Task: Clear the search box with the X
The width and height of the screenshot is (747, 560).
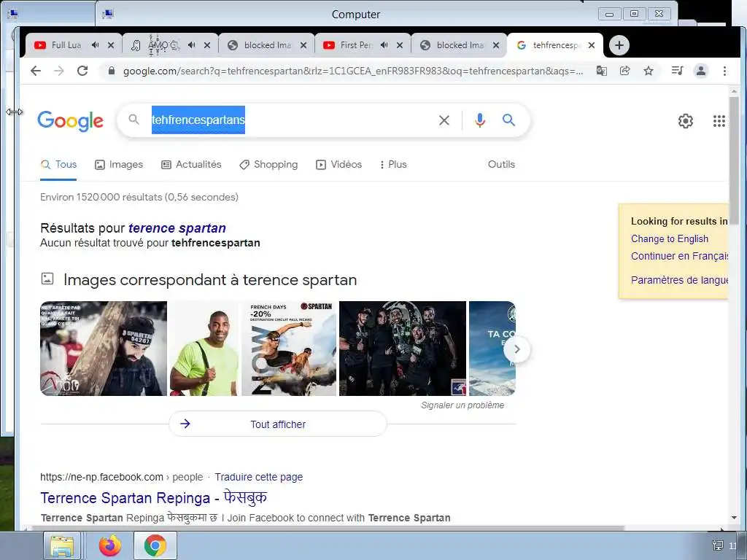Action: [444, 120]
